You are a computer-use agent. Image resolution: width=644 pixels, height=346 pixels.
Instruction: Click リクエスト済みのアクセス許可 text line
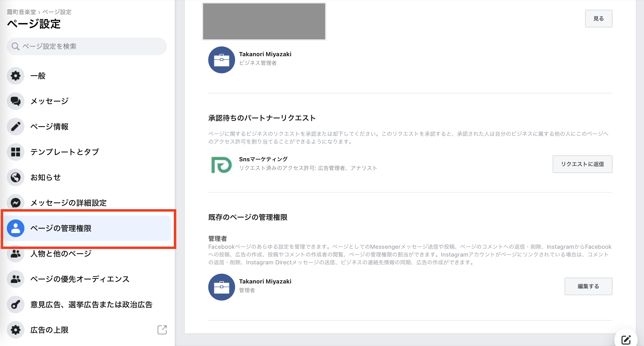point(308,168)
